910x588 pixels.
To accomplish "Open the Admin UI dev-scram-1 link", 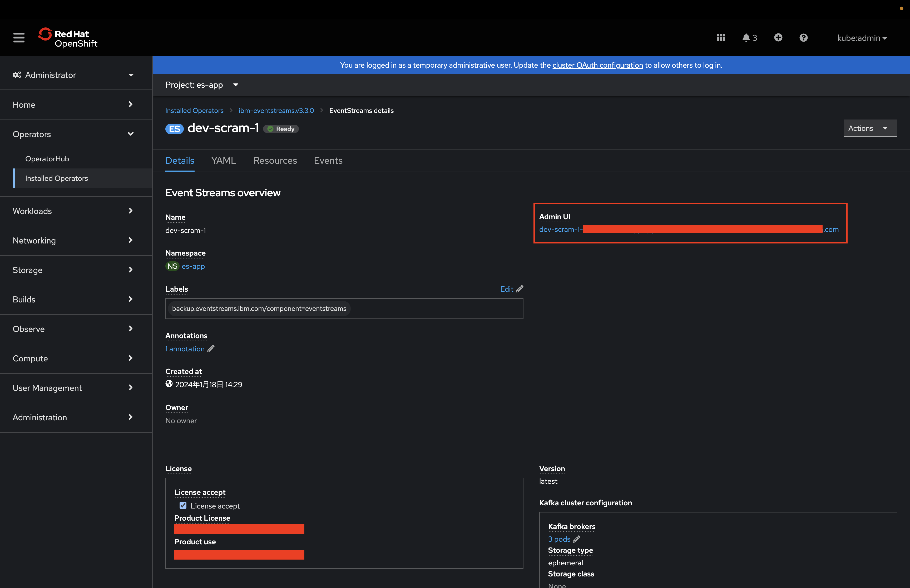I will [561, 229].
